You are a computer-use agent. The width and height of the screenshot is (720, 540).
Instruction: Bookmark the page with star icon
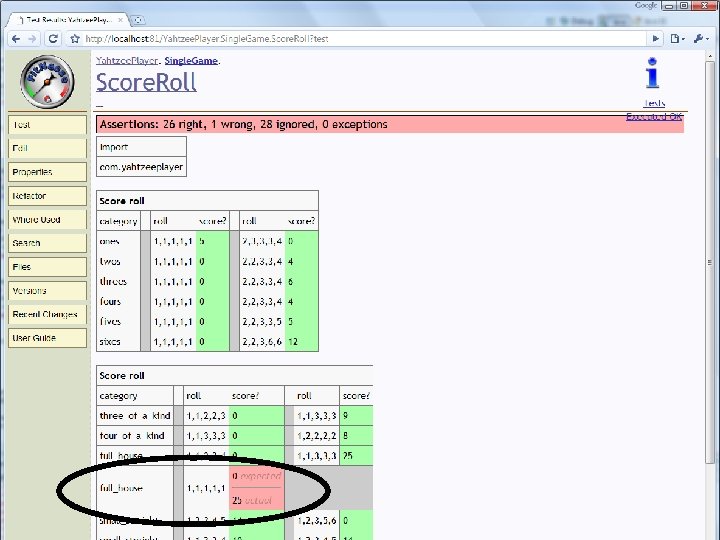point(75,39)
